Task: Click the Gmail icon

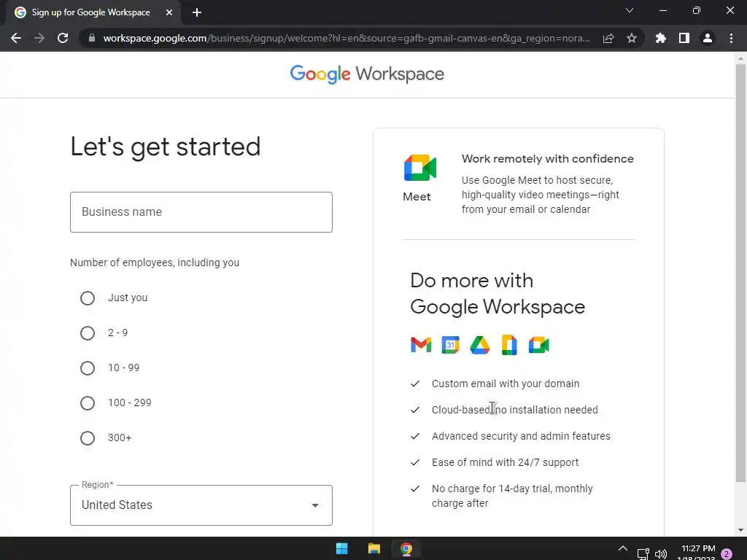Action: [421, 345]
